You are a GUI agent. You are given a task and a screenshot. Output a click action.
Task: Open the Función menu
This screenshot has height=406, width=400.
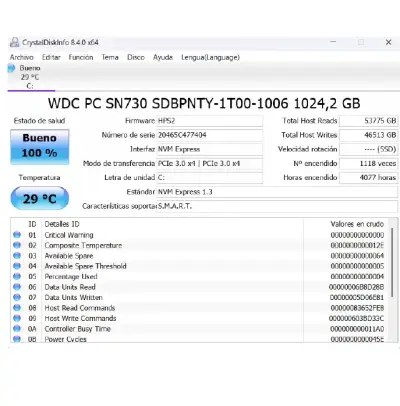point(81,57)
